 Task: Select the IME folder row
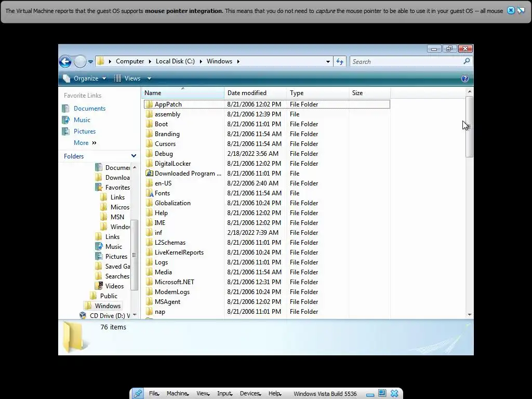tap(268, 222)
